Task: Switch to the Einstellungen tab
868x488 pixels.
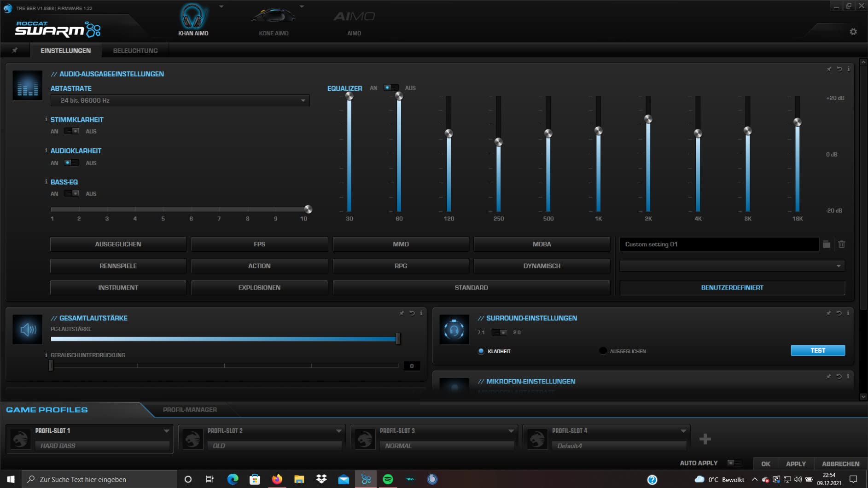Action: tap(65, 51)
